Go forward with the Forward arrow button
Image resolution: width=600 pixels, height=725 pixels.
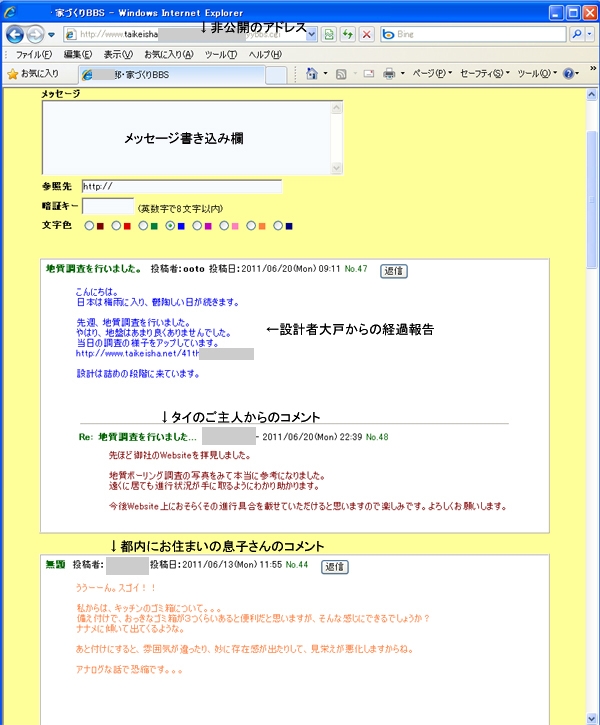pos(35,35)
